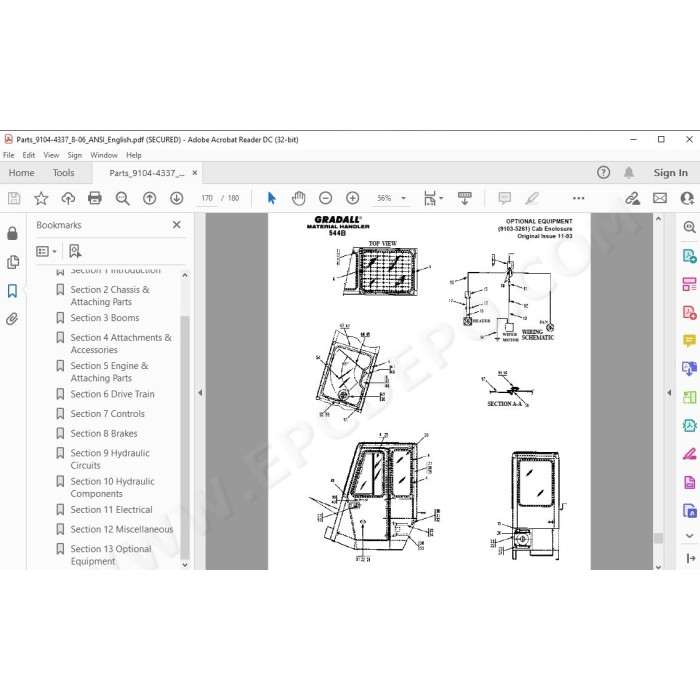700x700 pixels.
Task: Open the Window menu
Action: [x=104, y=155]
